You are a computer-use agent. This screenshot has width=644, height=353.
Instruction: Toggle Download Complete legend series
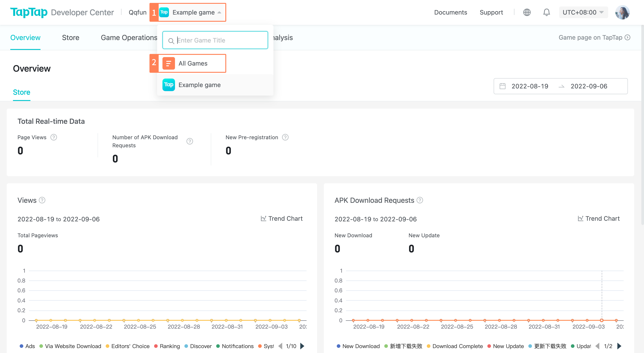(455, 346)
